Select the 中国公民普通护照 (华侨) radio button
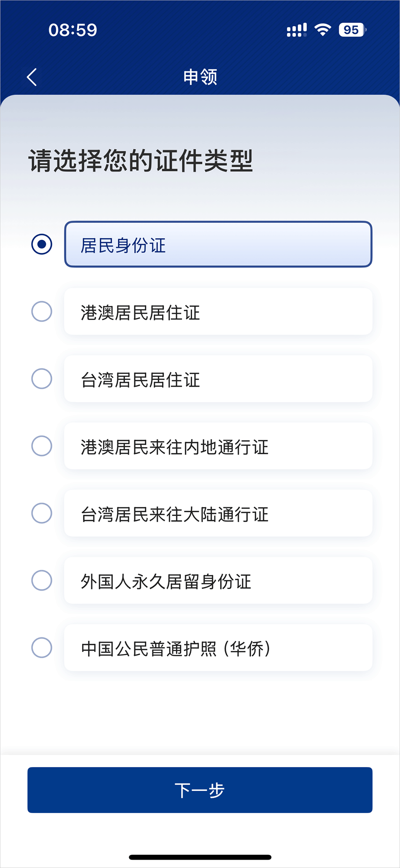 pos(42,648)
